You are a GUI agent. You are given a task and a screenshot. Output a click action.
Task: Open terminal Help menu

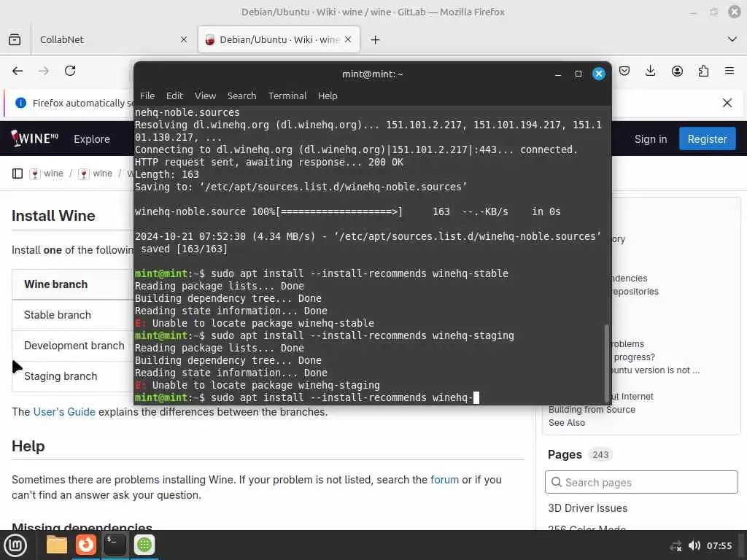(328, 96)
